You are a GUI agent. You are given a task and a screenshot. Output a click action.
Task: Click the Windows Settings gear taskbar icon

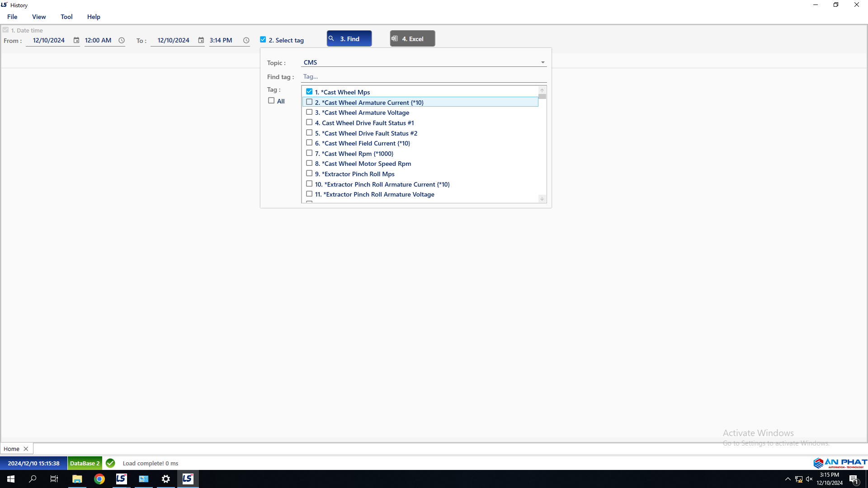pos(166,479)
